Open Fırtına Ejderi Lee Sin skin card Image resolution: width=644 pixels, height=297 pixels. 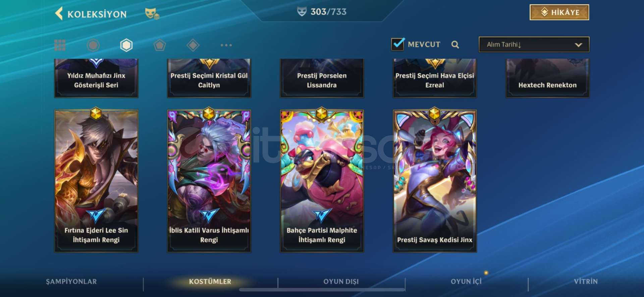click(x=96, y=181)
